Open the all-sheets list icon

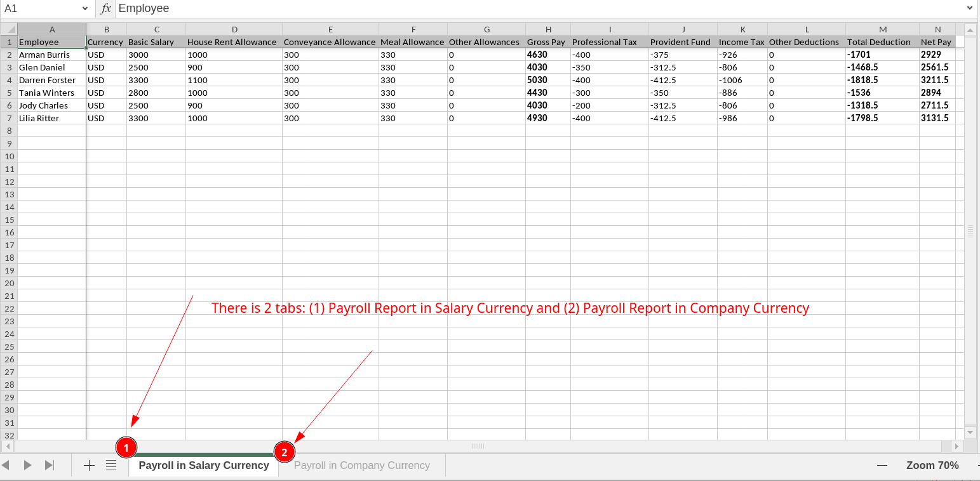pos(111,465)
